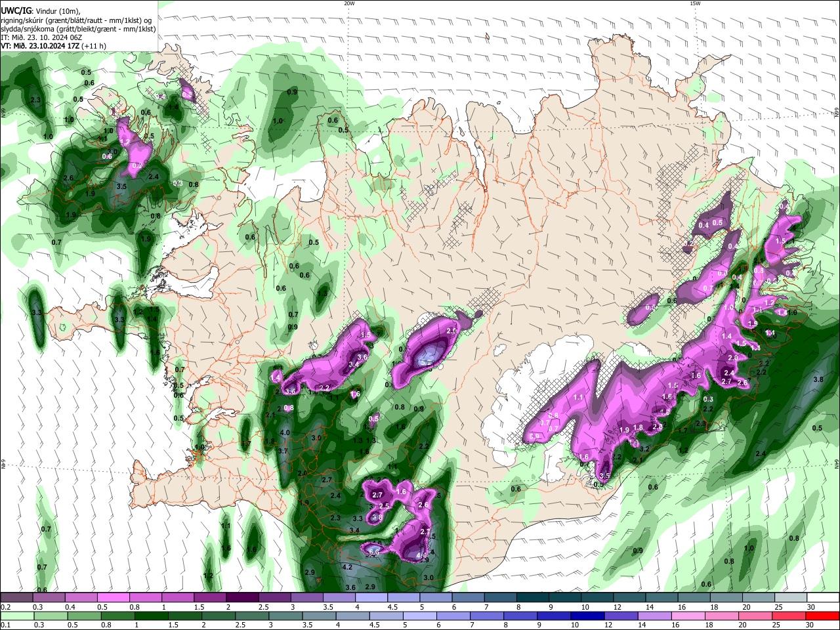
Task: Click the '0.2' label starting the upper scale
Action: pyautogui.click(x=5, y=607)
